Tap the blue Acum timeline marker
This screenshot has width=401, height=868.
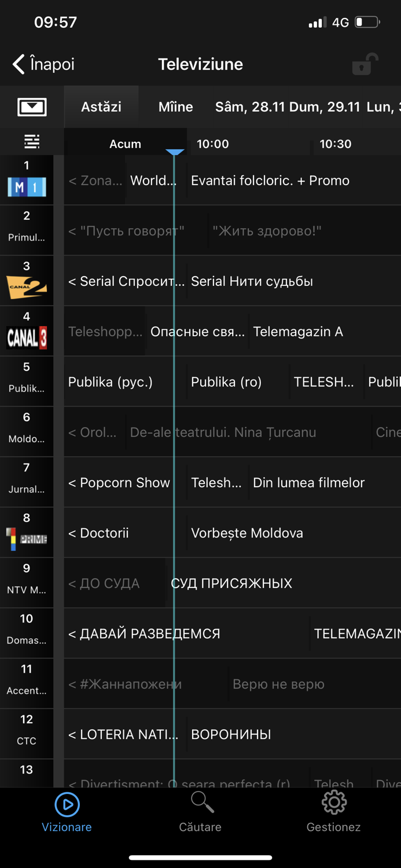click(x=175, y=150)
